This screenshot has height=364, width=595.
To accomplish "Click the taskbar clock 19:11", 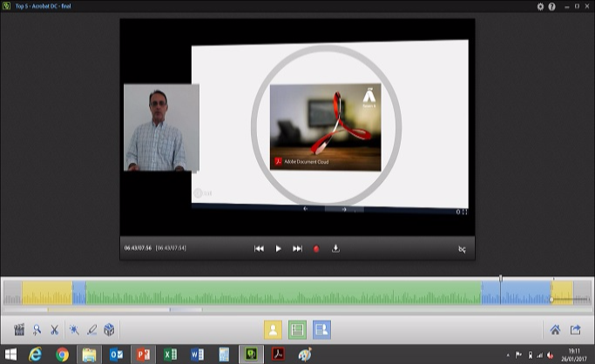I will 574,352.
